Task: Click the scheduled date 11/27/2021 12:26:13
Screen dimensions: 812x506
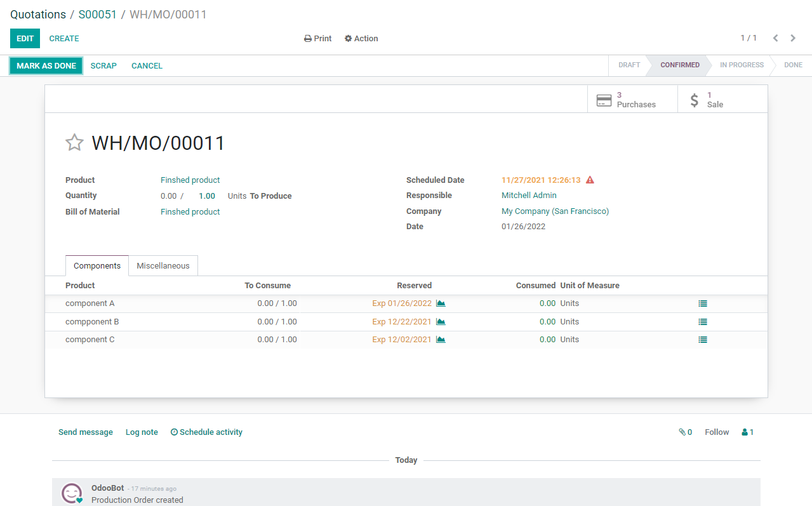Action: click(541, 180)
